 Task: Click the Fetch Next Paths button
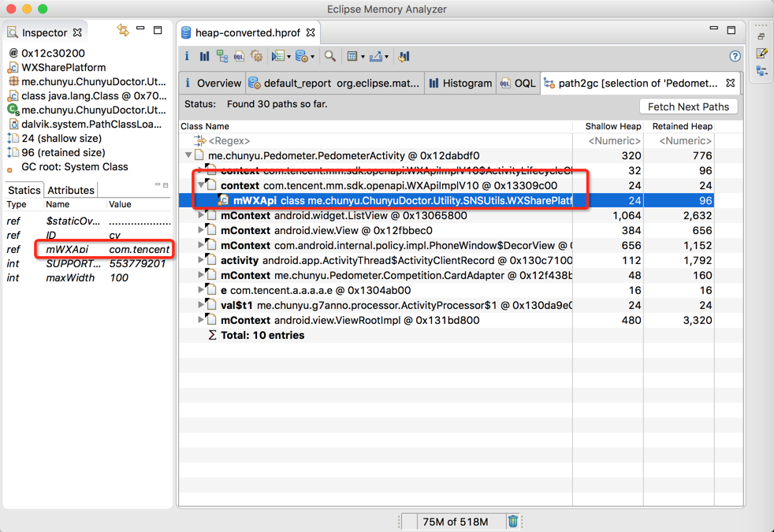click(x=688, y=106)
